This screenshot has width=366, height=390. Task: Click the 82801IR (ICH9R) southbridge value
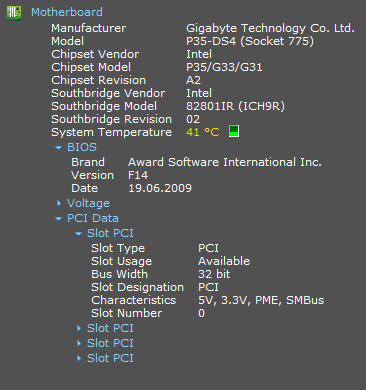[235, 106]
